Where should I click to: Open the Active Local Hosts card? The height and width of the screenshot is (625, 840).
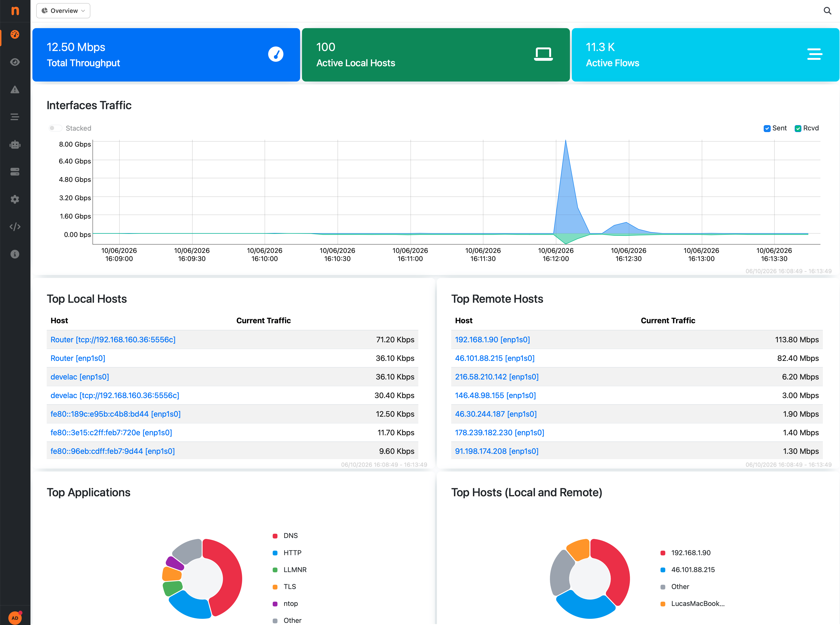(x=436, y=55)
